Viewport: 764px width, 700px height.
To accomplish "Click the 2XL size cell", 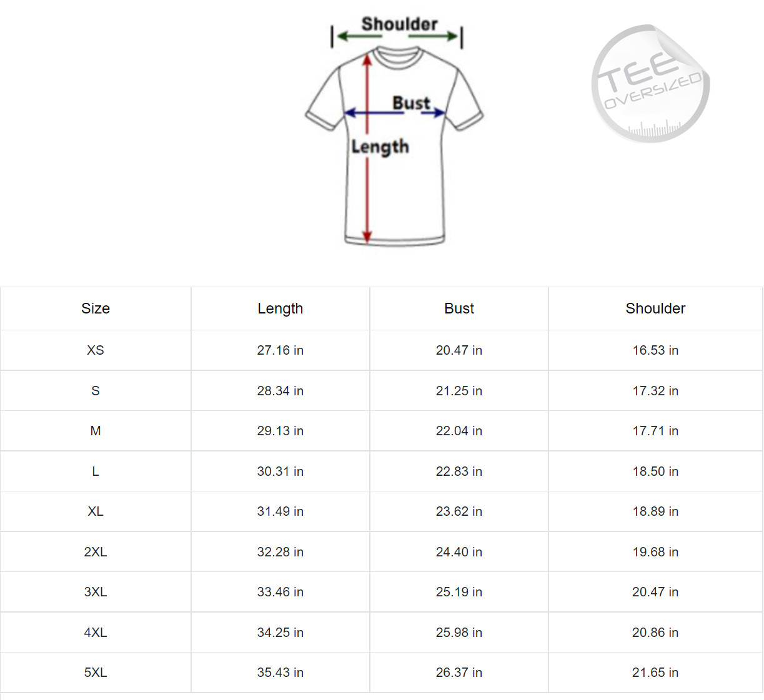I will coord(96,552).
